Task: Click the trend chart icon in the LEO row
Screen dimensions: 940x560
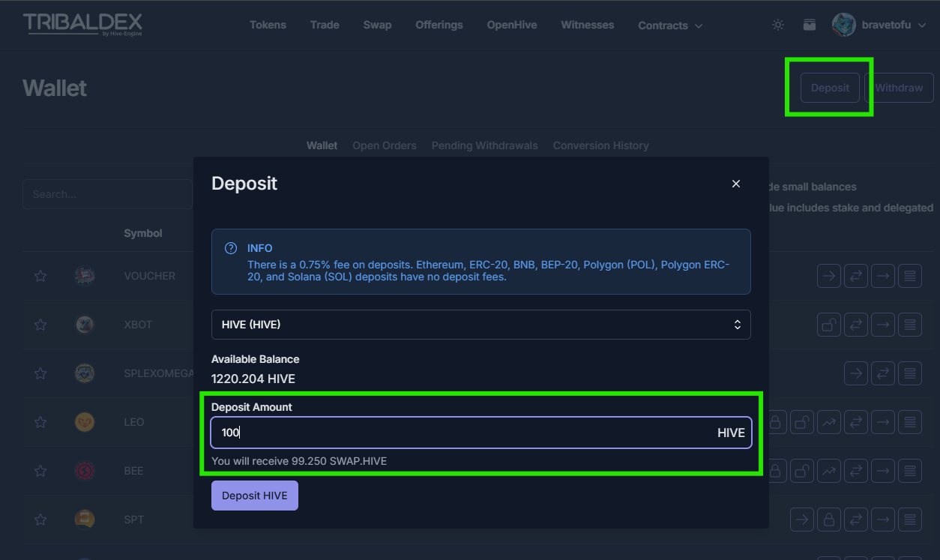Action: (829, 422)
